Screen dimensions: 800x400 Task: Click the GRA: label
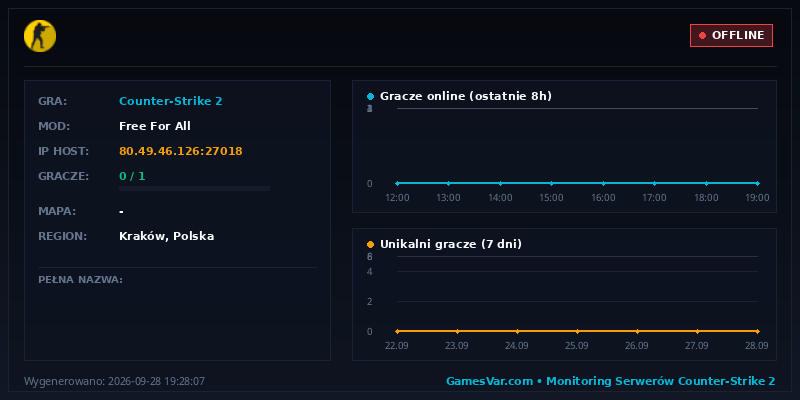click(x=53, y=101)
